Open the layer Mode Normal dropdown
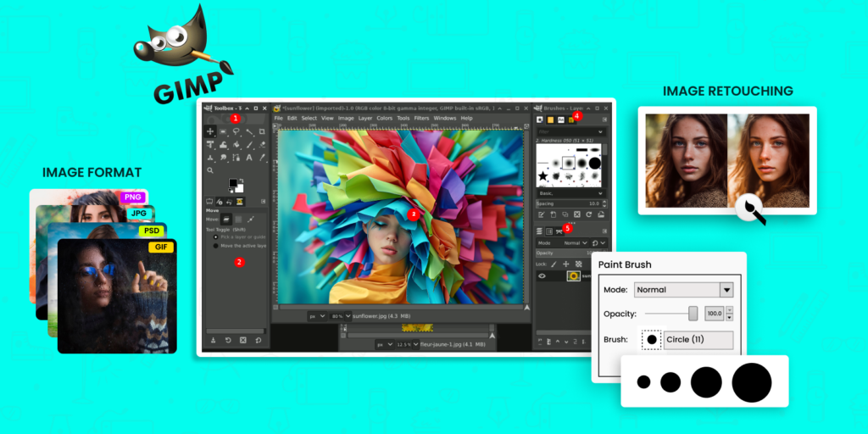 pyautogui.click(x=563, y=243)
